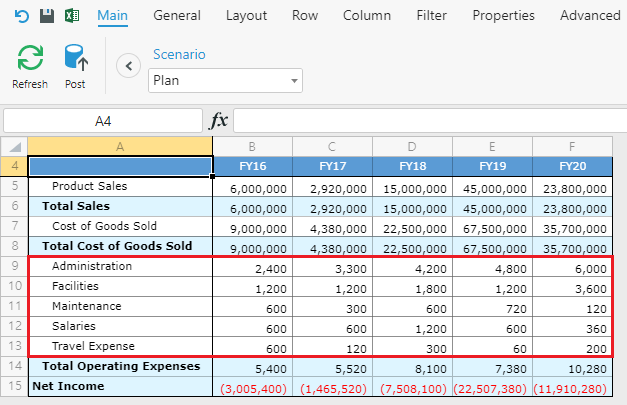
Task: Open the General tab
Action: click(177, 16)
